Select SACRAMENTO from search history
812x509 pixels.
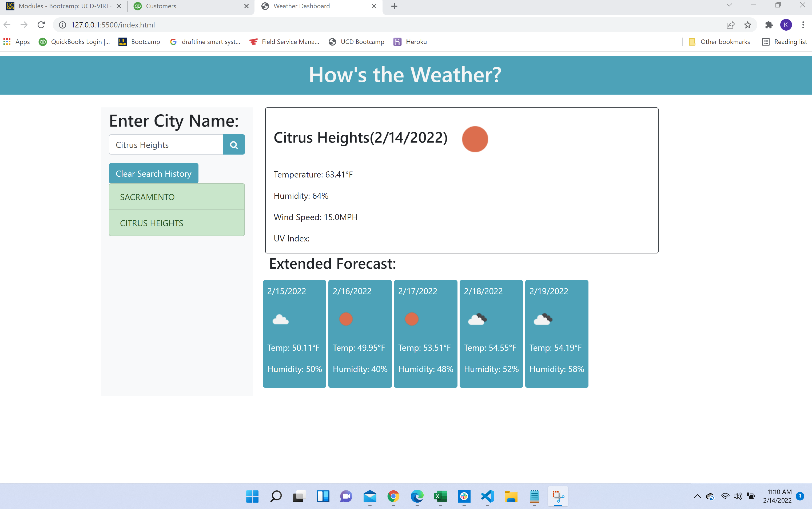177,197
